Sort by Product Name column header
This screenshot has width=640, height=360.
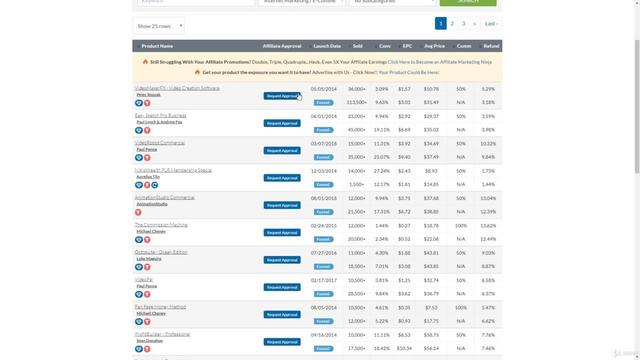point(157,46)
